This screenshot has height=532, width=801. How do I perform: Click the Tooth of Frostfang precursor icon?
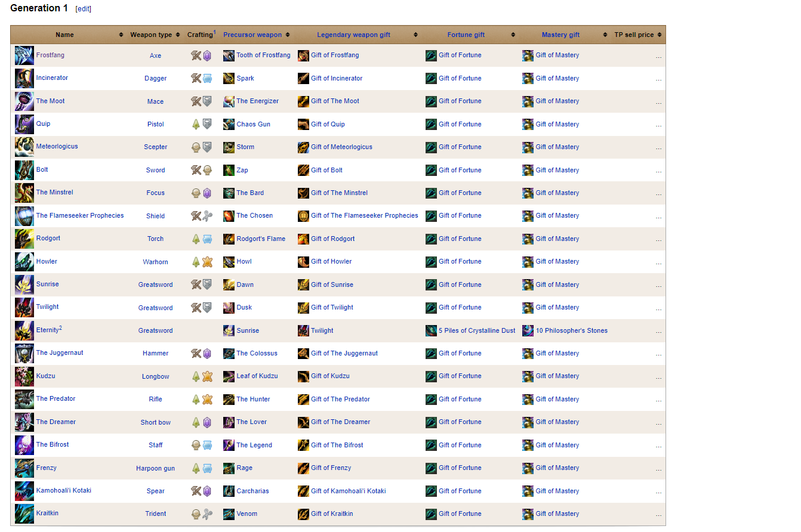click(229, 55)
